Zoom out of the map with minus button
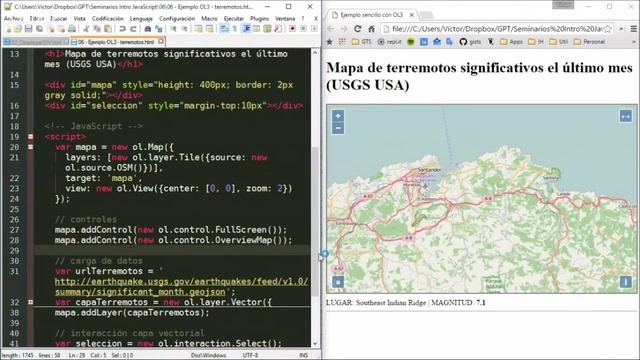The image size is (640, 360). 338,128
